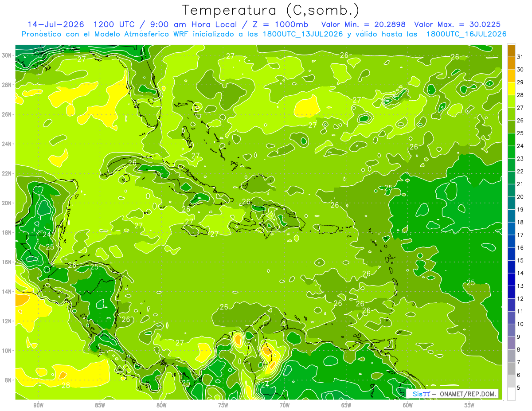The width and height of the screenshot is (532, 411).
Task: Click the "Valor Max. = 30.0225" value
Action: pos(458,24)
